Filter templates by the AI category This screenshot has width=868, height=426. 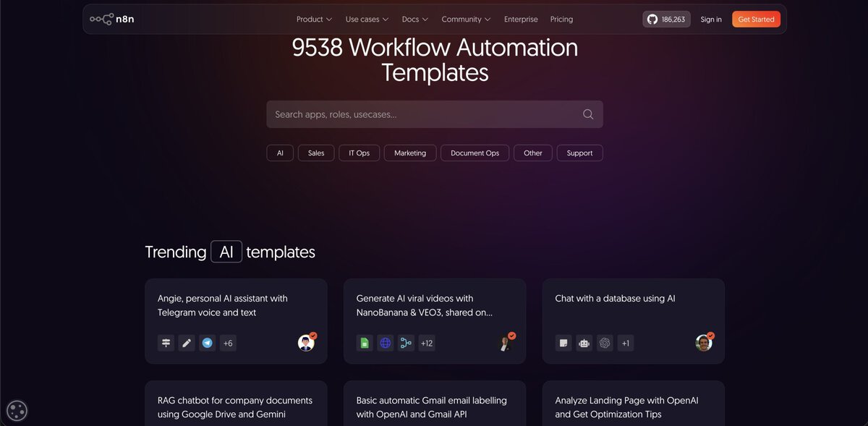(280, 153)
